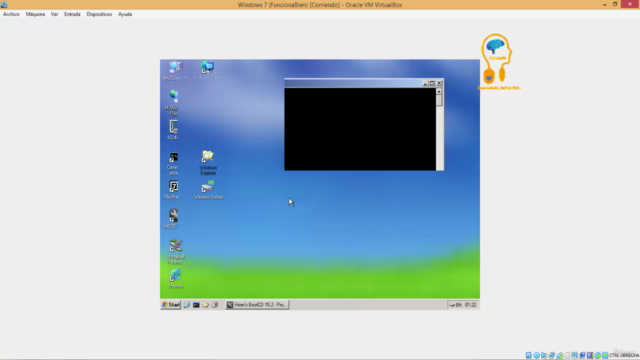The height and width of the screenshot is (360, 640).
Task: Click VirtualBox display status icon
Action: tap(575, 355)
